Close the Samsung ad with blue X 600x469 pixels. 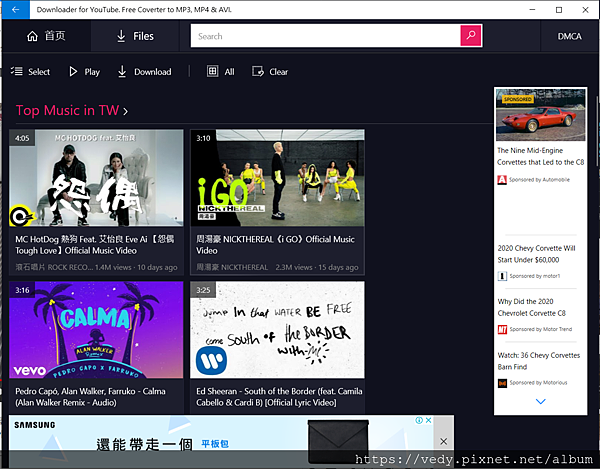(429, 420)
